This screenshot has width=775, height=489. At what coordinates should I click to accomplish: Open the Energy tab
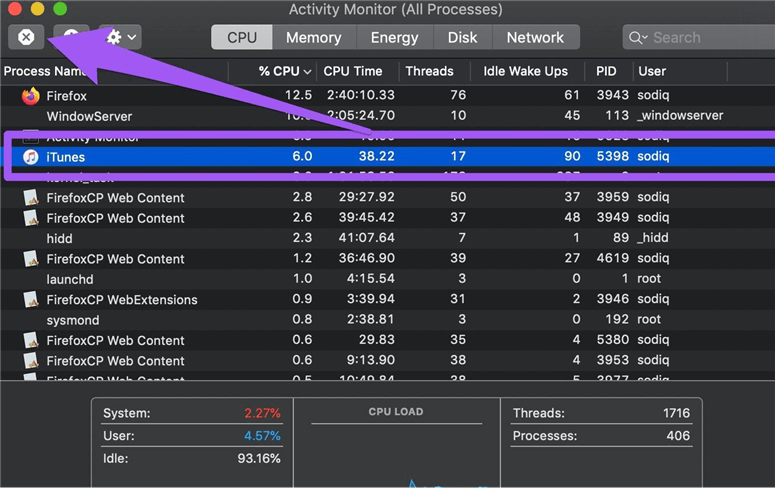point(394,38)
